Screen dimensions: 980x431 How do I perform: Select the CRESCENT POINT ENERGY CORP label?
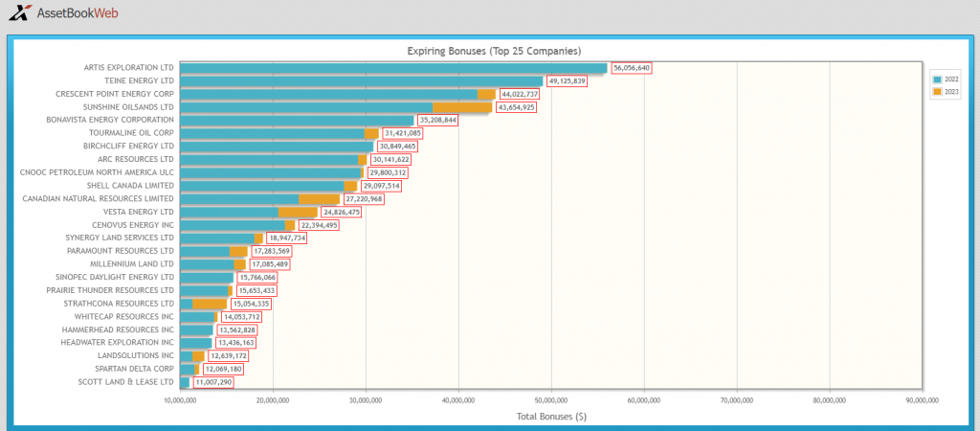[115, 94]
